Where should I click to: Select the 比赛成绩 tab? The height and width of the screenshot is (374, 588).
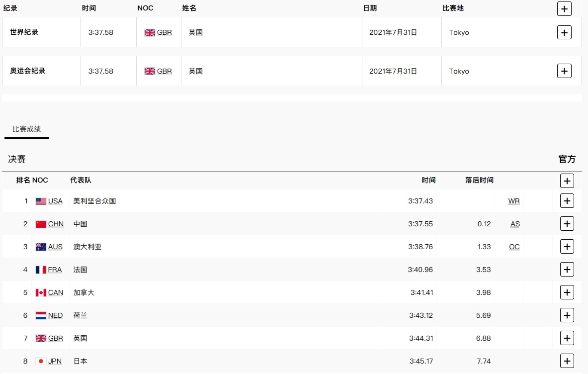pyautogui.click(x=27, y=129)
